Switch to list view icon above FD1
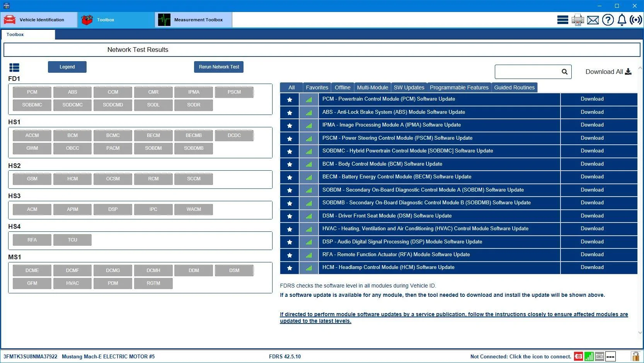This screenshot has width=644, height=363. tap(14, 68)
